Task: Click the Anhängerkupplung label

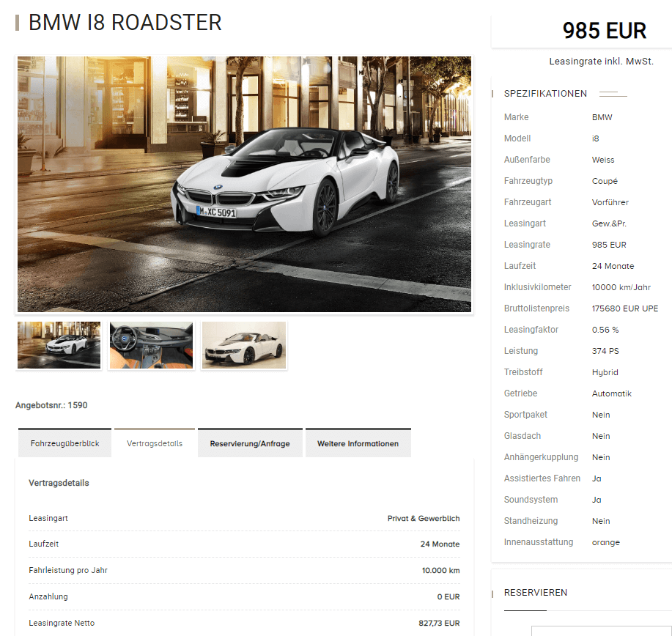Action: pos(541,457)
